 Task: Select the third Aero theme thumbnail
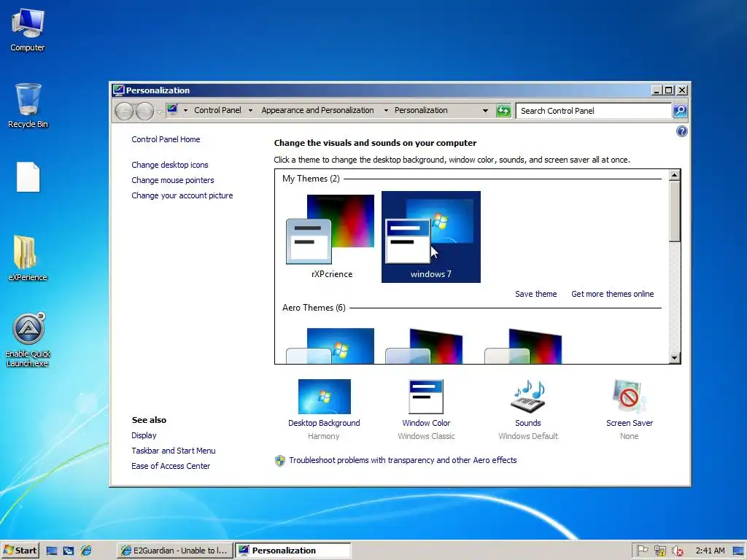(x=522, y=346)
